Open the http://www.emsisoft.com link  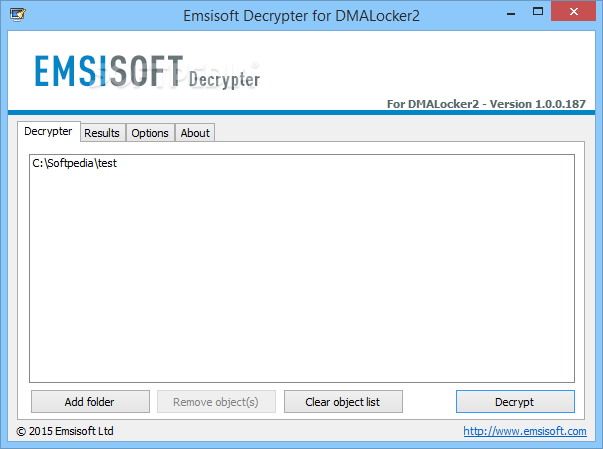525,431
